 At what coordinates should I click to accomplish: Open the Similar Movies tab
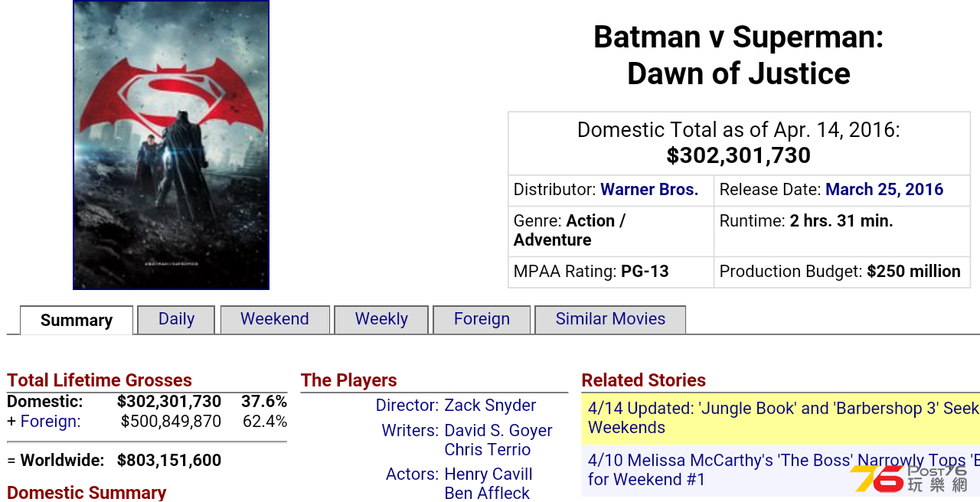point(610,319)
